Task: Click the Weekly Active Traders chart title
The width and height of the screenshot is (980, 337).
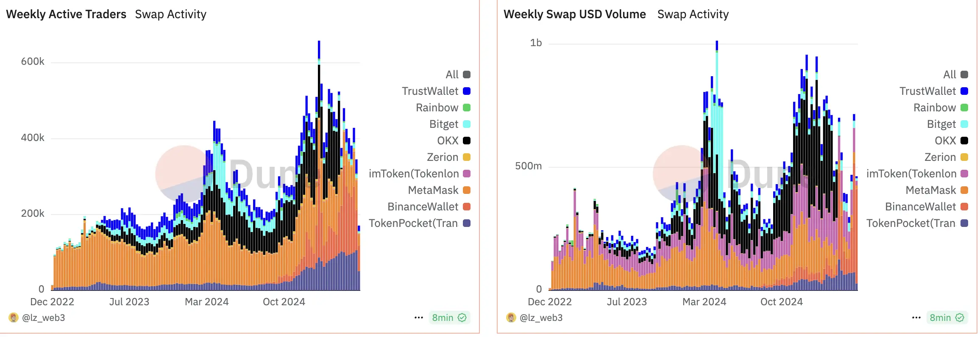Action: coord(66,14)
